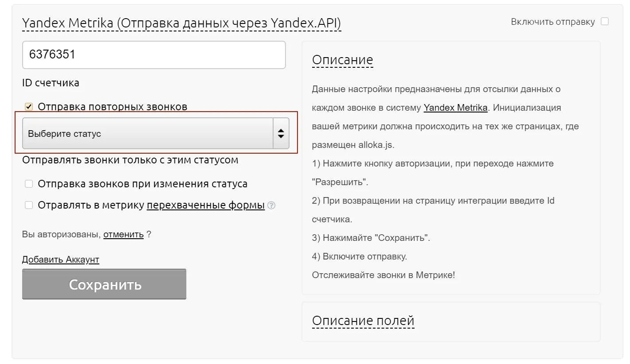Toggle the Yandex Metrika section header
The width and height of the screenshot is (630, 364).
181,23
